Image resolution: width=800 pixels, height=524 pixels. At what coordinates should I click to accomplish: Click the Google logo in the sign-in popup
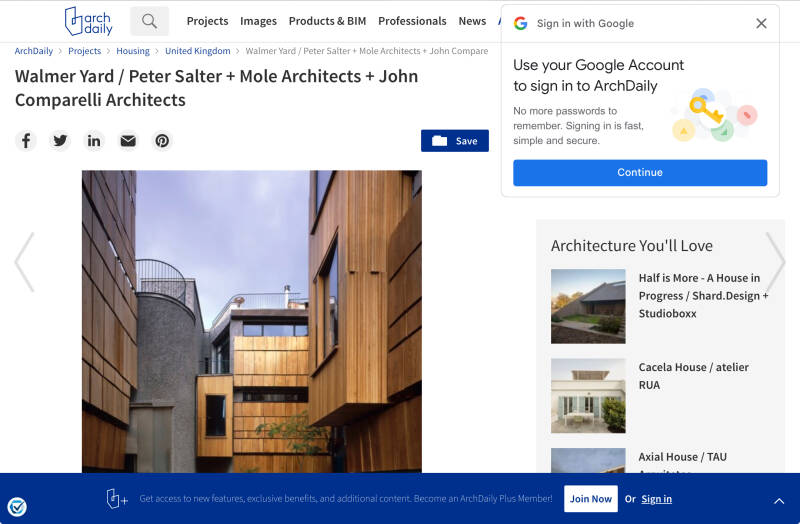[520, 23]
